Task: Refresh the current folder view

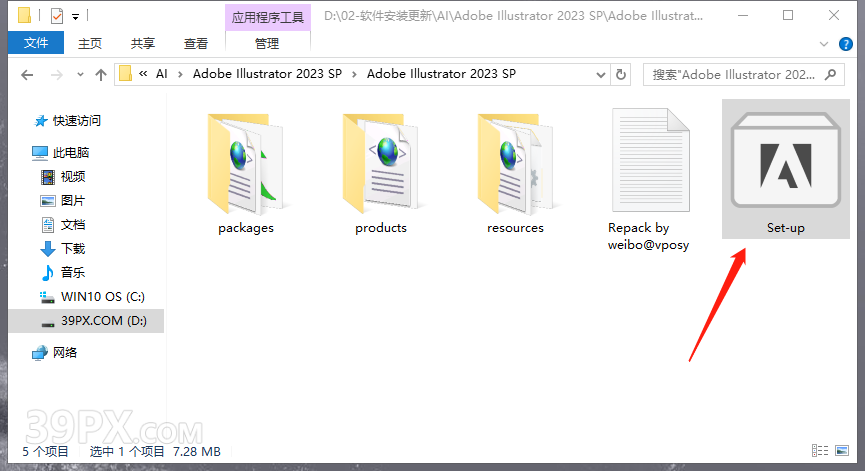Action: click(x=621, y=74)
